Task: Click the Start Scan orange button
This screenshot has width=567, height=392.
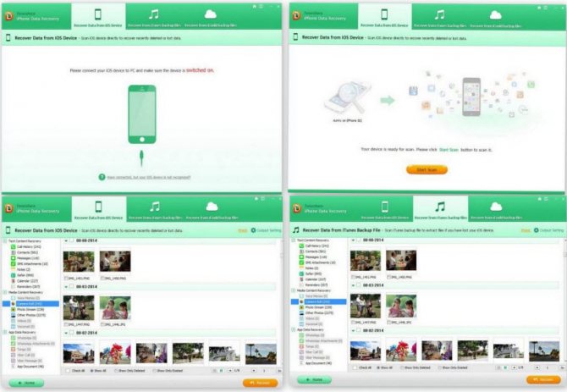Action: (x=427, y=169)
